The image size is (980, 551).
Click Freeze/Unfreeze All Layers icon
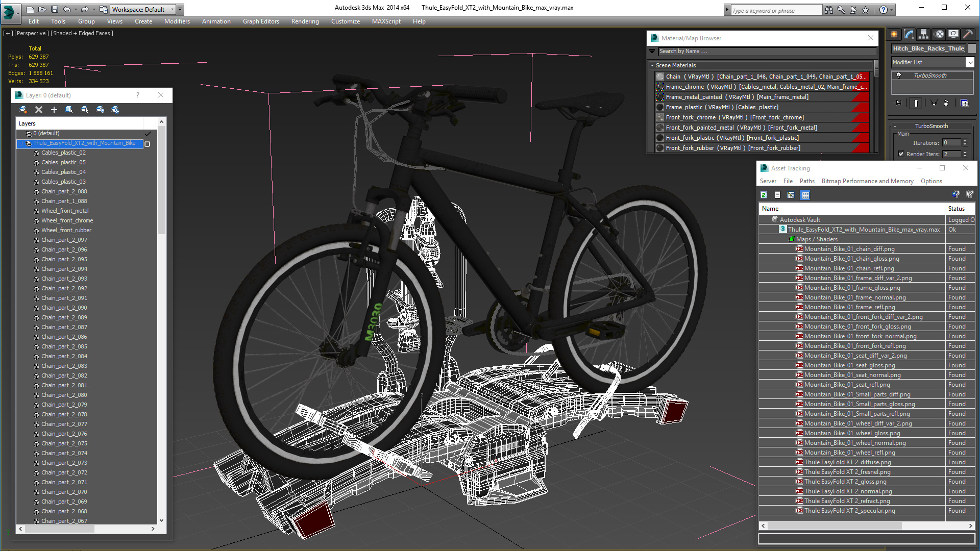(x=115, y=110)
